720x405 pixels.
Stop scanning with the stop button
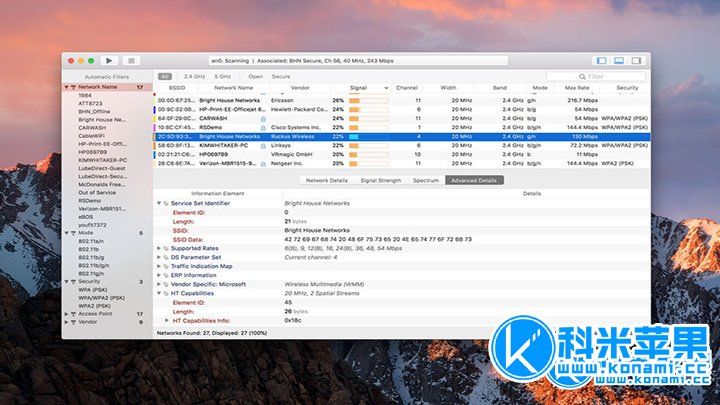pos(131,61)
